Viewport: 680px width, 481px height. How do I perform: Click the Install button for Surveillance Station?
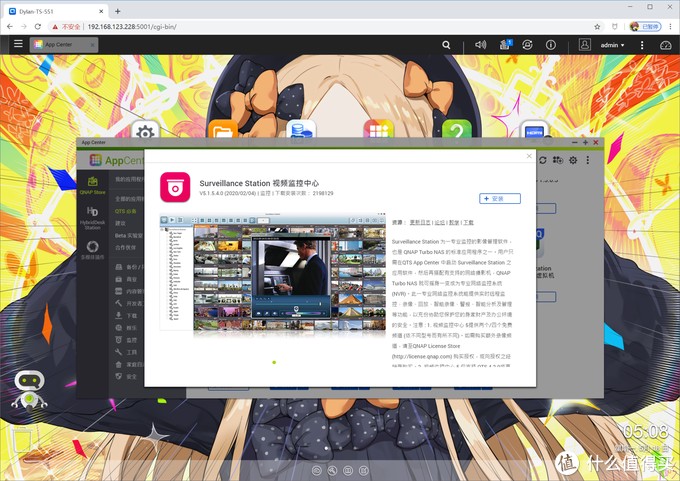pyautogui.click(x=500, y=198)
